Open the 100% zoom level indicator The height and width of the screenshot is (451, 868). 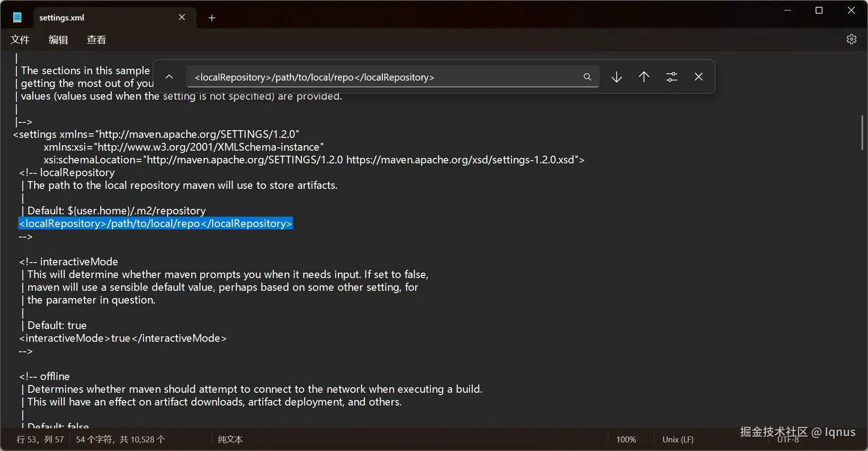coord(626,440)
